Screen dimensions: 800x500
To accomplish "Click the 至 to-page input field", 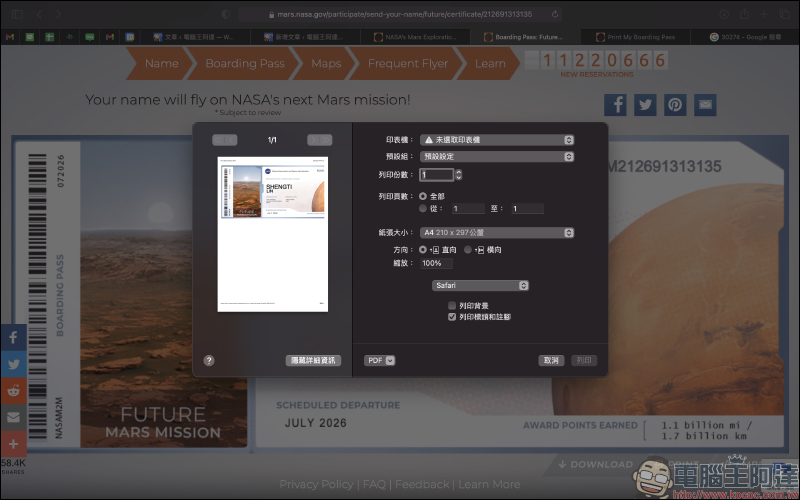I will pos(527,208).
